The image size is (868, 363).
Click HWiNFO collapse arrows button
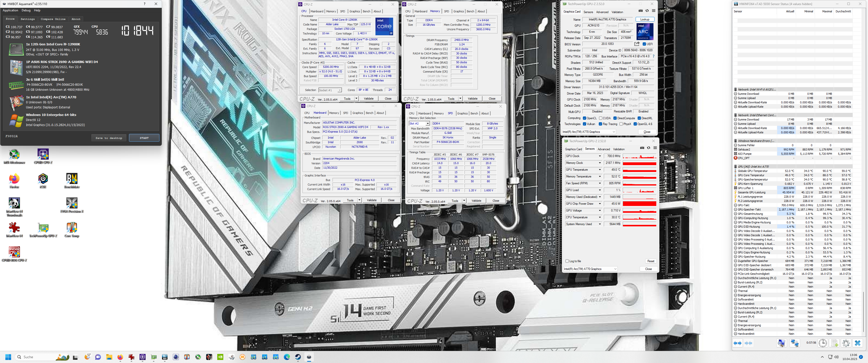coord(748,343)
